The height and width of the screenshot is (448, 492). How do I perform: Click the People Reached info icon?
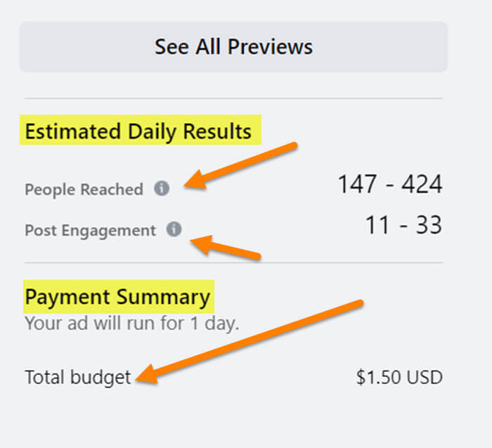point(162,188)
